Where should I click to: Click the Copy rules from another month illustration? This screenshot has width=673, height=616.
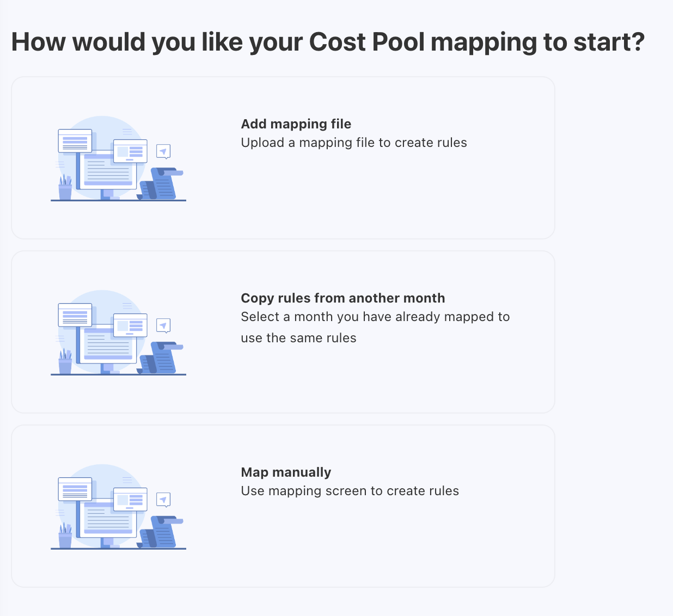(x=118, y=332)
